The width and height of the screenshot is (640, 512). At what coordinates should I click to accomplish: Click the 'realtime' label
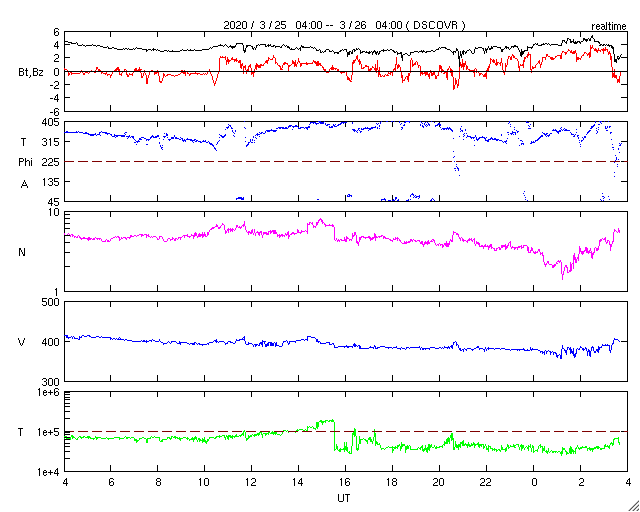pos(609,27)
